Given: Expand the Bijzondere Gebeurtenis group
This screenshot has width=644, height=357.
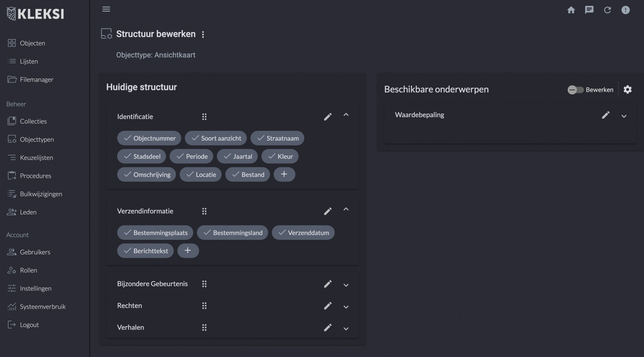Looking at the screenshot, I should [x=346, y=285].
